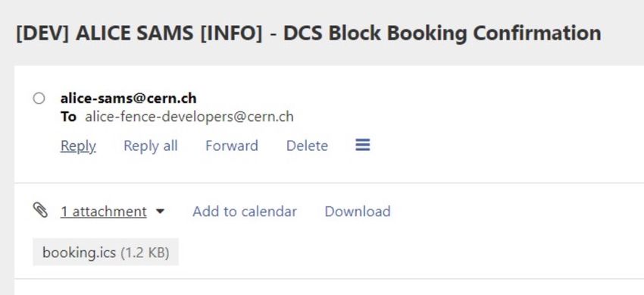Click the ALICE SAMS [INFO] subject portion

tap(169, 33)
